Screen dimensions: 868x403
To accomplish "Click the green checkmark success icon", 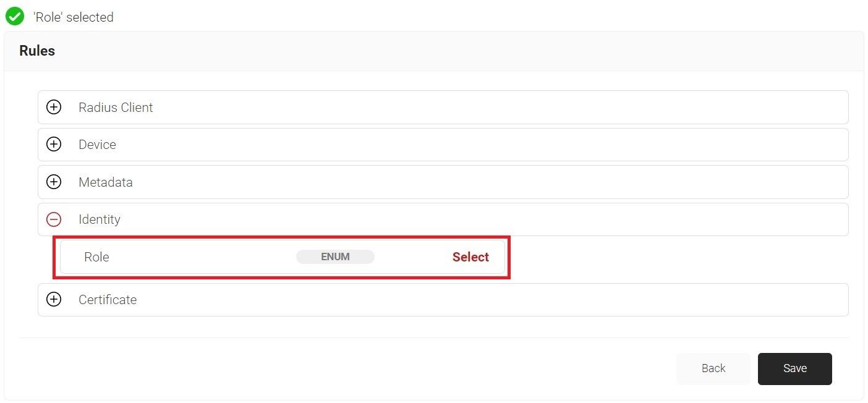I will point(15,17).
